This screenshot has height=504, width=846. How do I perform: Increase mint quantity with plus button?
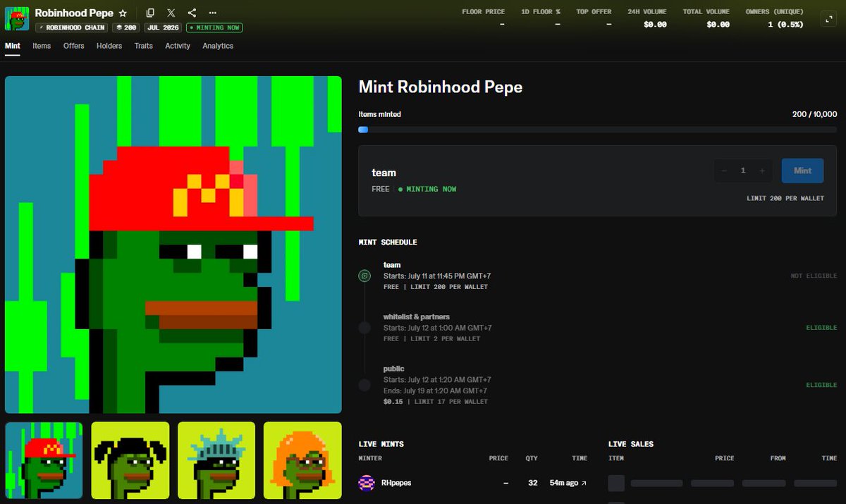762,171
